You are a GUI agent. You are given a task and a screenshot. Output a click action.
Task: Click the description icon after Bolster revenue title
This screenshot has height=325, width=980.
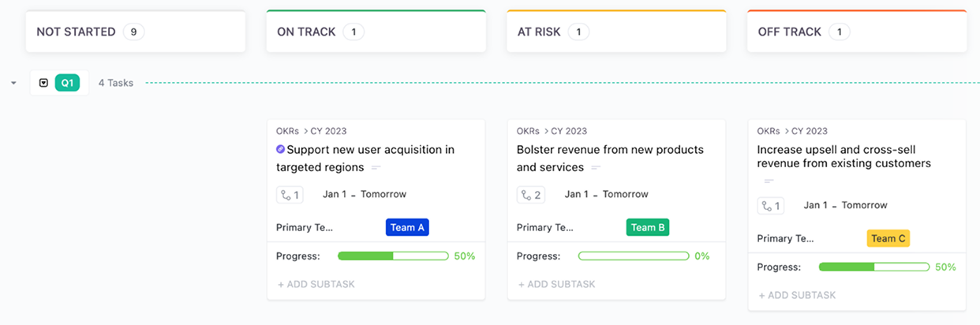click(x=596, y=168)
